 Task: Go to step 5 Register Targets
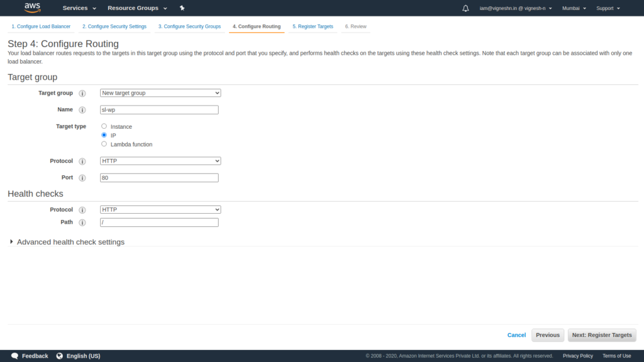coord(313,26)
